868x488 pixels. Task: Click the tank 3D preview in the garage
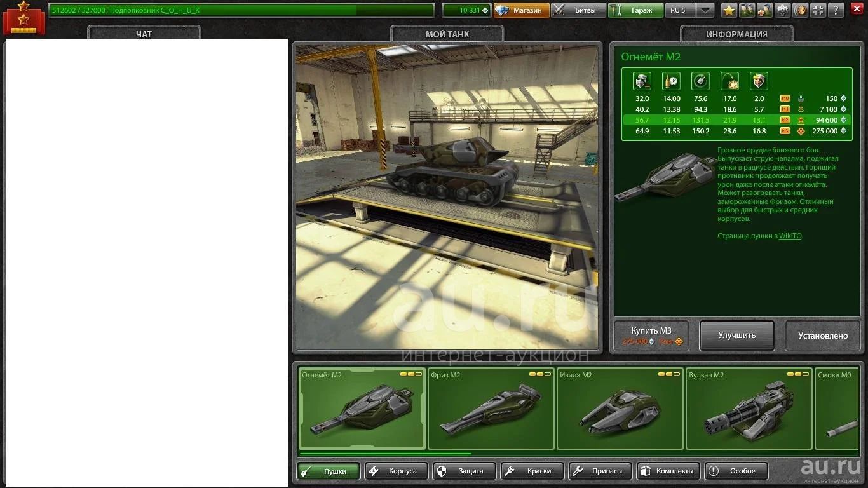pos(447,197)
